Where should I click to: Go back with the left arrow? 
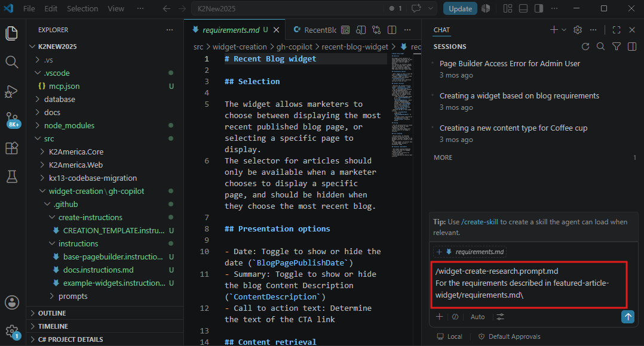click(x=166, y=8)
